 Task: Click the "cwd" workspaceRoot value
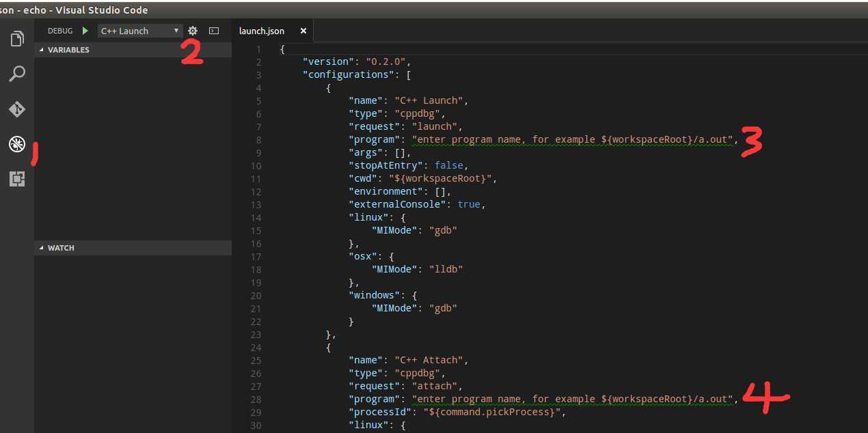pyautogui.click(x=439, y=178)
